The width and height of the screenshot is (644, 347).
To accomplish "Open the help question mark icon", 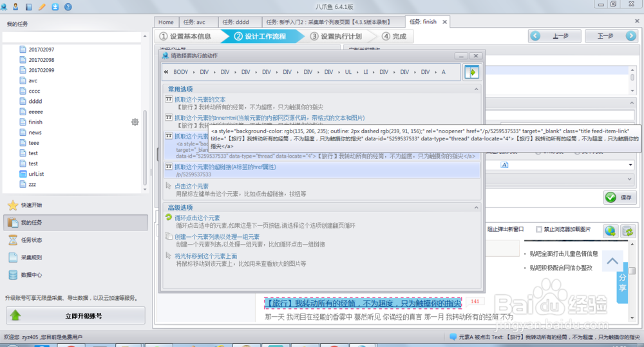I will click(x=68, y=6).
